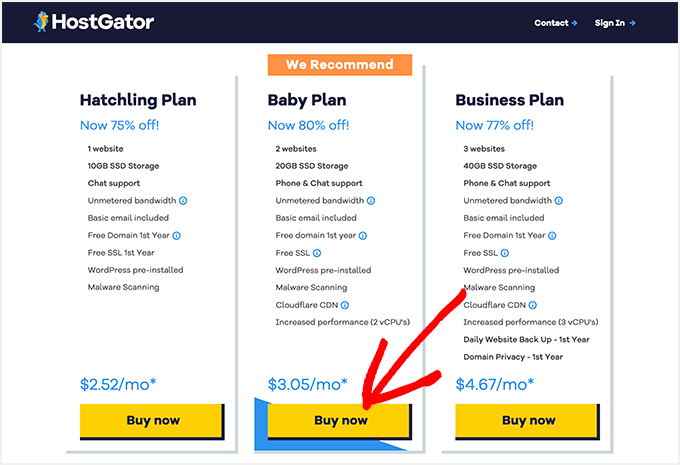The image size is (680, 465).
Task: Click the HostGator logo
Action: 94,21
